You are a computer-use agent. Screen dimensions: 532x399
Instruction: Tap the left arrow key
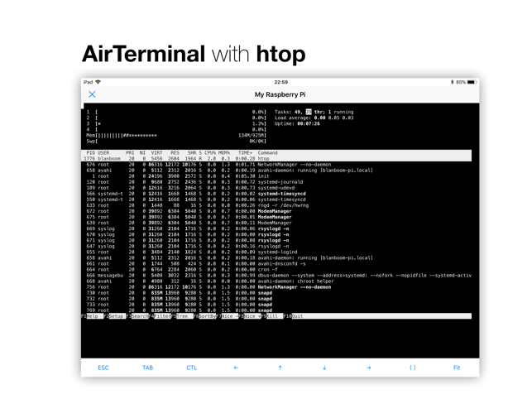point(236,368)
